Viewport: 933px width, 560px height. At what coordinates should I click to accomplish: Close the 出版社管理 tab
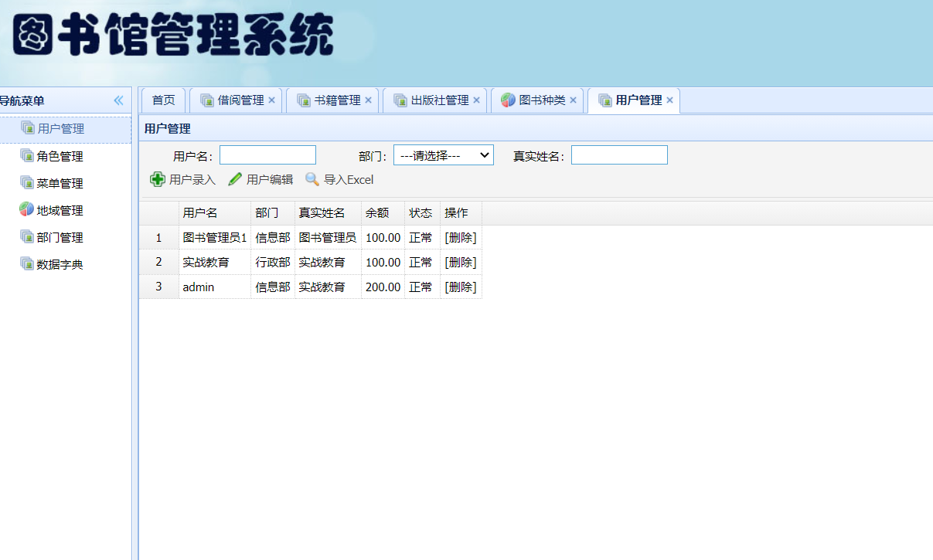476,100
